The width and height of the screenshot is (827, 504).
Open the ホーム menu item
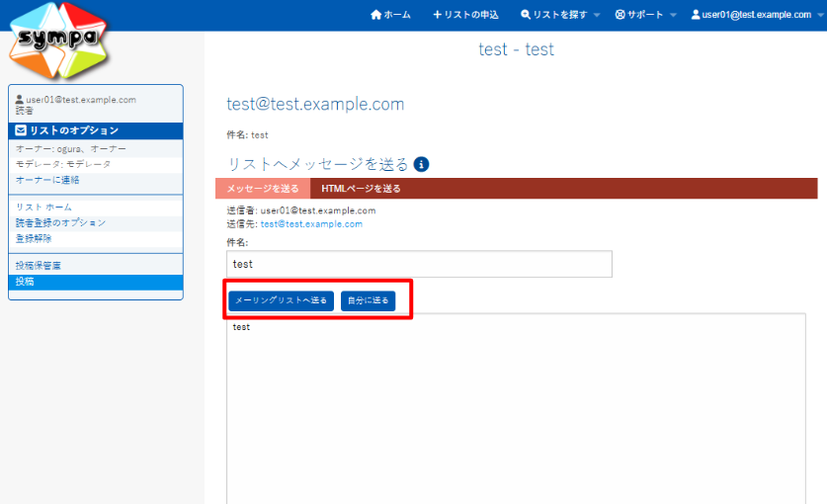tap(390, 15)
